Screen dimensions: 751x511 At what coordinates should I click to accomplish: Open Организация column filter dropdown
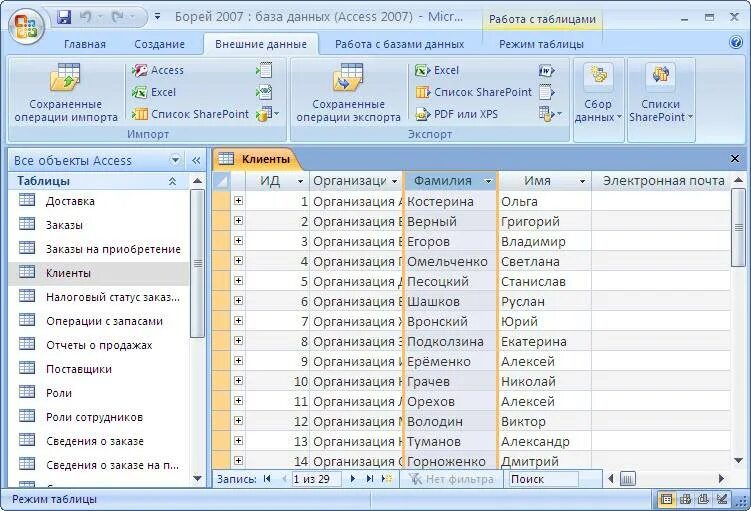tap(395, 181)
